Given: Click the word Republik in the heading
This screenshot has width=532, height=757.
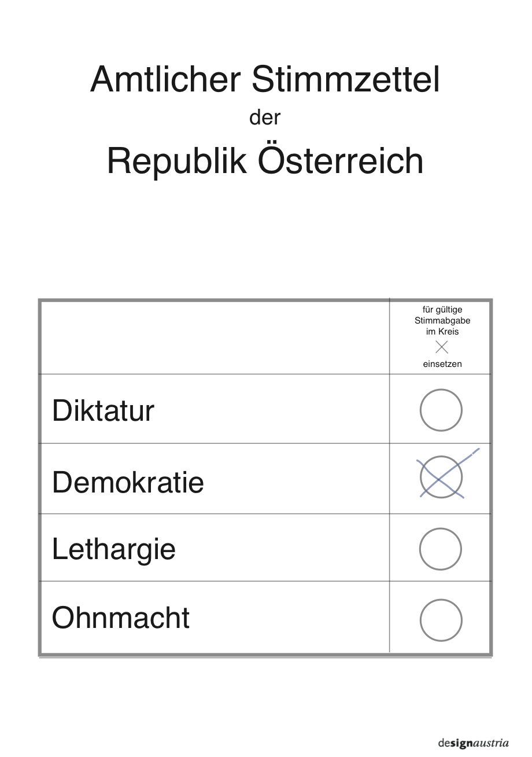Looking at the screenshot, I should tap(176, 160).
